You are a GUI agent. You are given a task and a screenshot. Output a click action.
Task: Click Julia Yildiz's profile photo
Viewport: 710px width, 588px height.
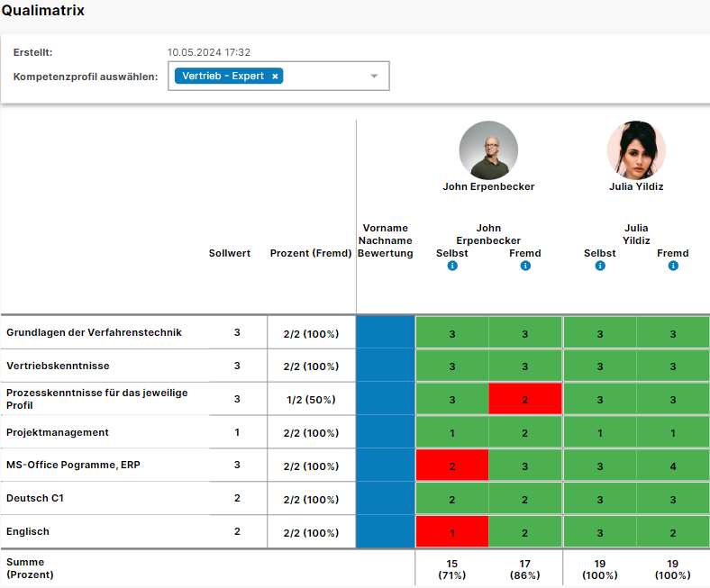pos(636,150)
